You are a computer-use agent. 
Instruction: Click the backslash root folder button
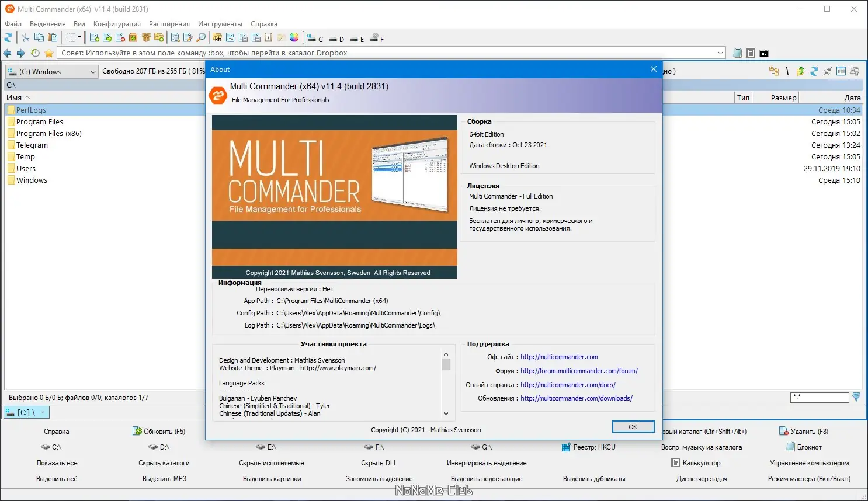tap(787, 71)
